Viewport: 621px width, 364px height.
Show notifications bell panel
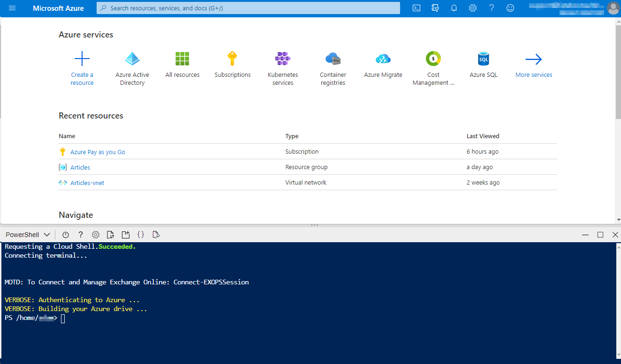[454, 8]
